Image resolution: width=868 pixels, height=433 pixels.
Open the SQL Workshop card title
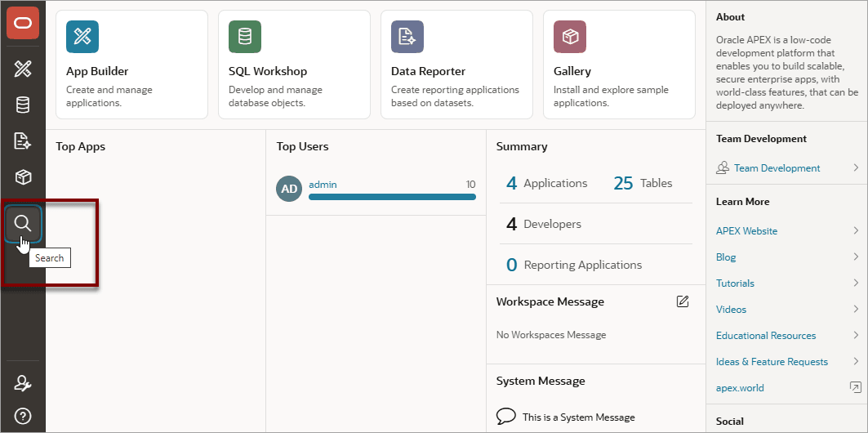268,71
